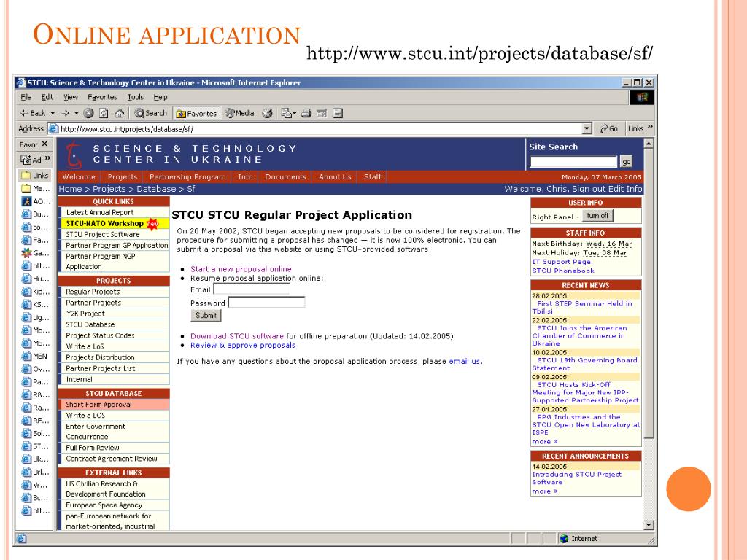Click the page icon in the address bar

[54, 128]
